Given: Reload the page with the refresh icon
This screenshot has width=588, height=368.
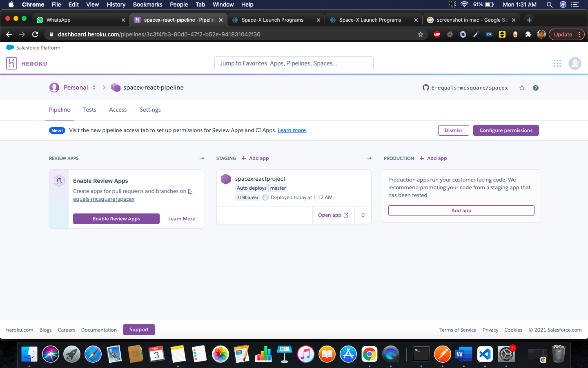Looking at the screenshot, I should (35, 34).
